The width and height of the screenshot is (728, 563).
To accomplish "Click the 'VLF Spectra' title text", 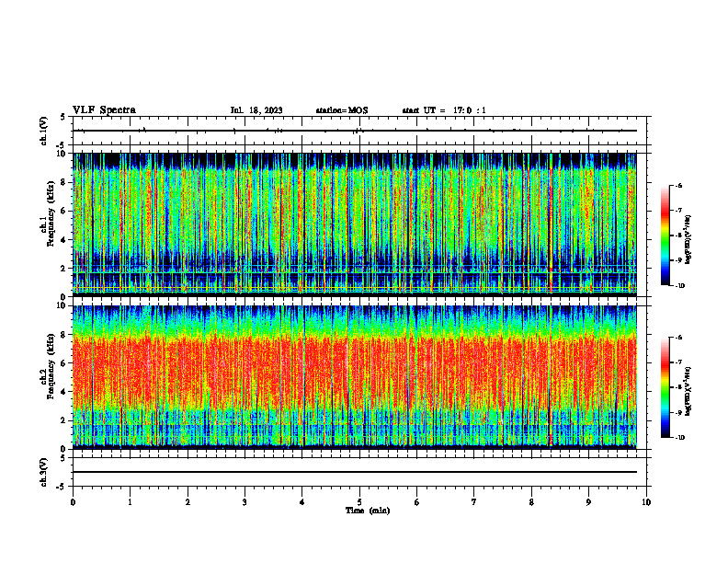I will [104, 110].
